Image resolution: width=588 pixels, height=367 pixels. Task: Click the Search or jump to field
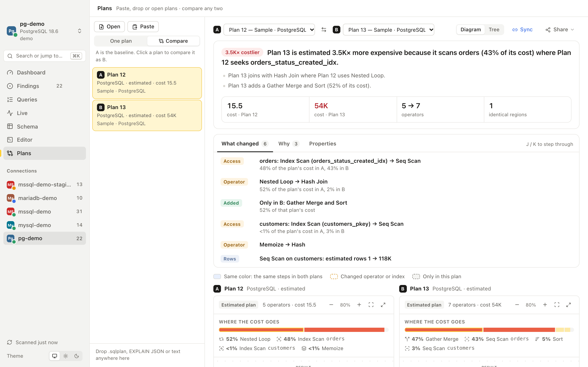[x=45, y=56]
